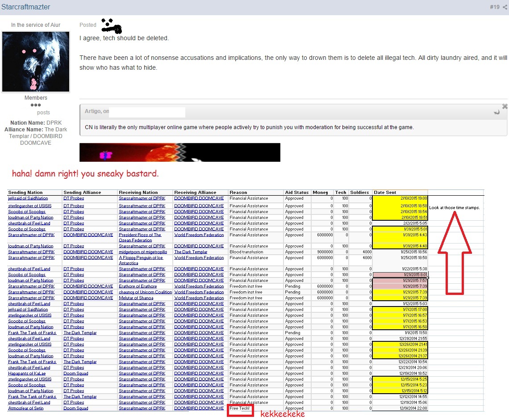Open 'Hapapants of KaLae' sending nation link
509x420 pixels.
click(27, 373)
